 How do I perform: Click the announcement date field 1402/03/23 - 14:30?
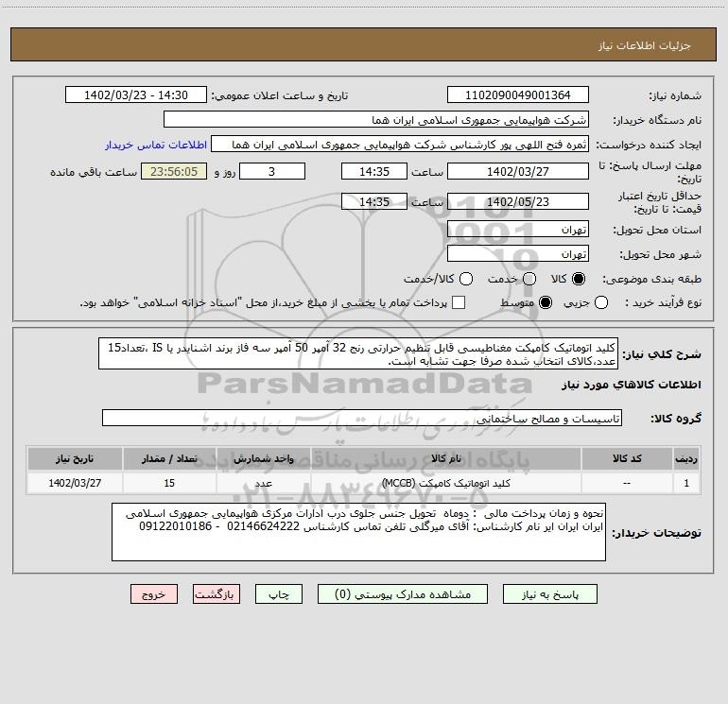click(136, 95)
